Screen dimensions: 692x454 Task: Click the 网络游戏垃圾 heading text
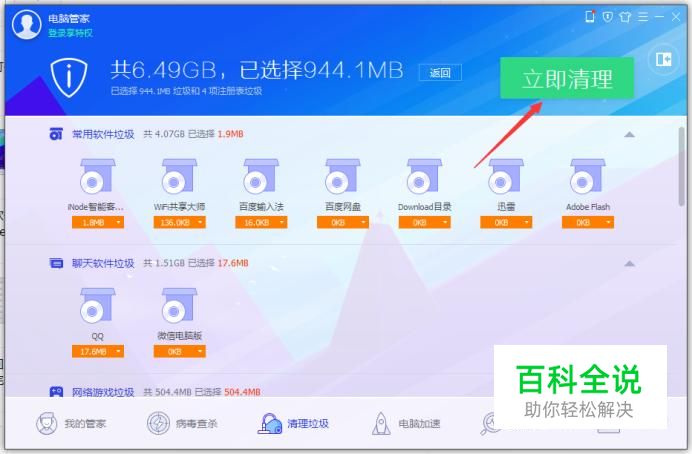click(103, 392)
